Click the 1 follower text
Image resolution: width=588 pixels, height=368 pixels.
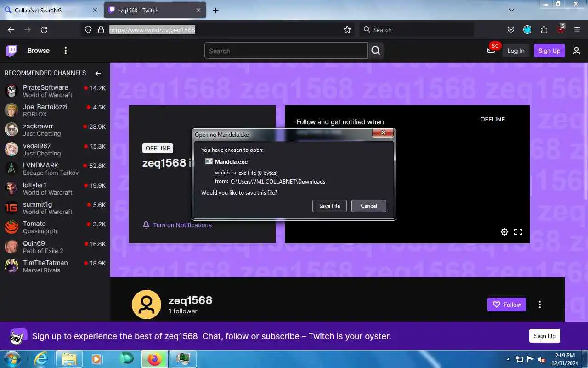[x=183, y=311]
